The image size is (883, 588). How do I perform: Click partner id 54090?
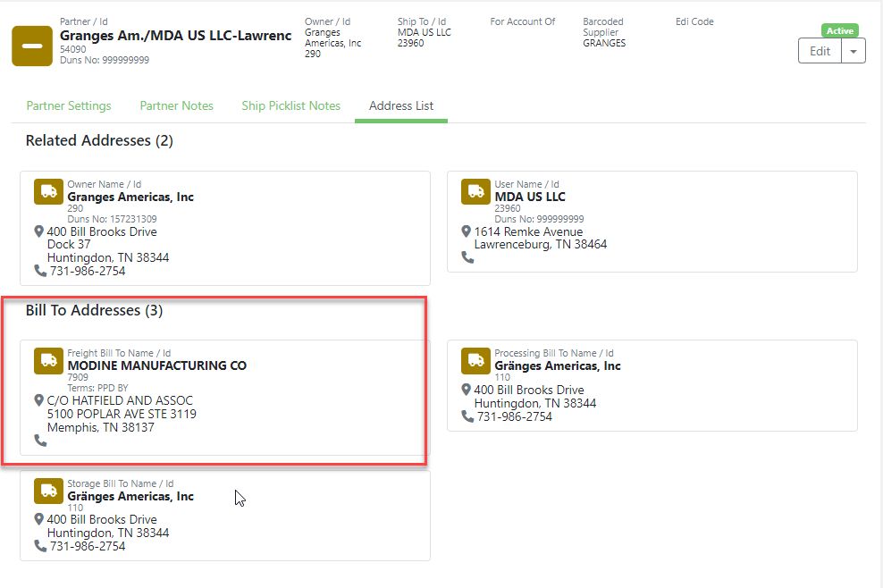click(x=73, y=49)
